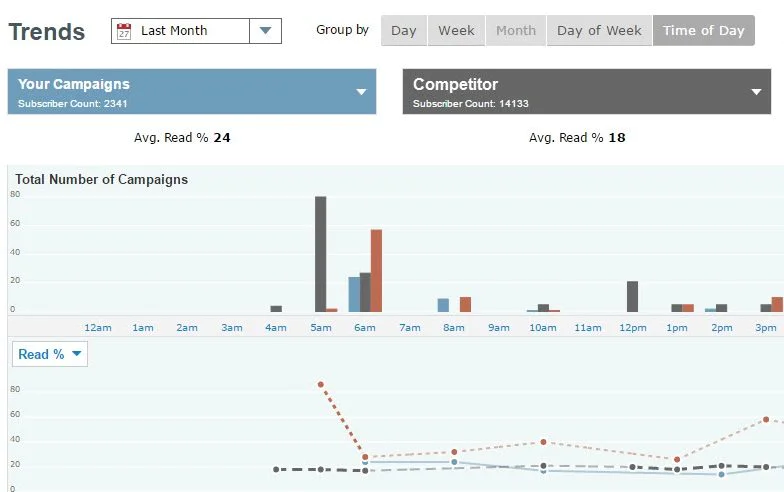The width and height of the screenshot is (784, 492).
Task: Group by Time of Day
Action: point(704,30)
